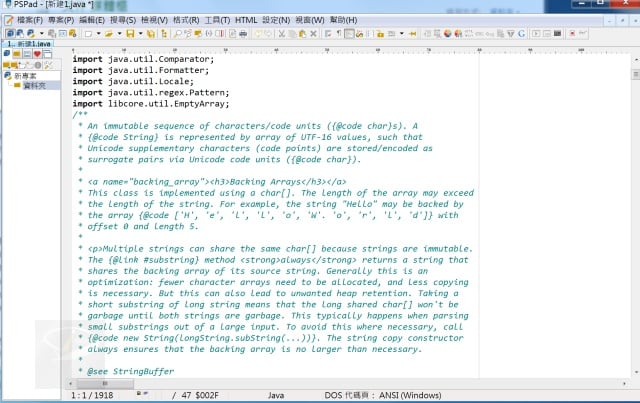Open the dropdown arrow beside New file

97,33
